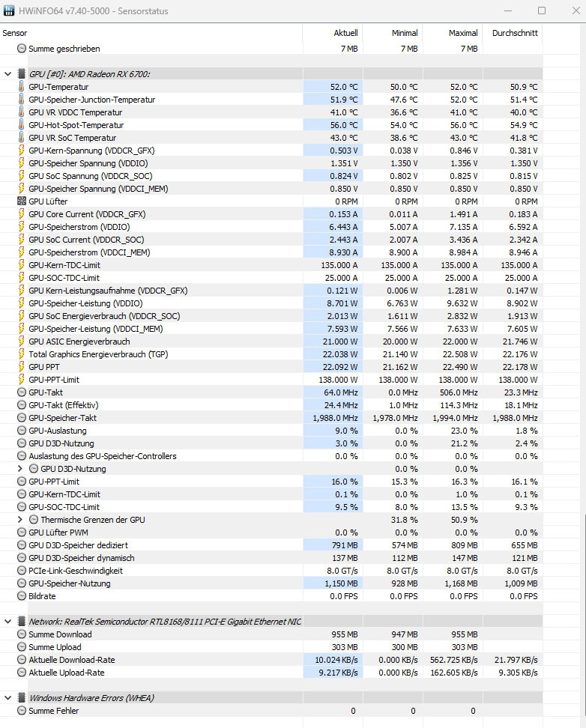Click clock icon of GPU-Takt (Effektiv)
This screenshot has height=728, width=586.
coord(22,405)
